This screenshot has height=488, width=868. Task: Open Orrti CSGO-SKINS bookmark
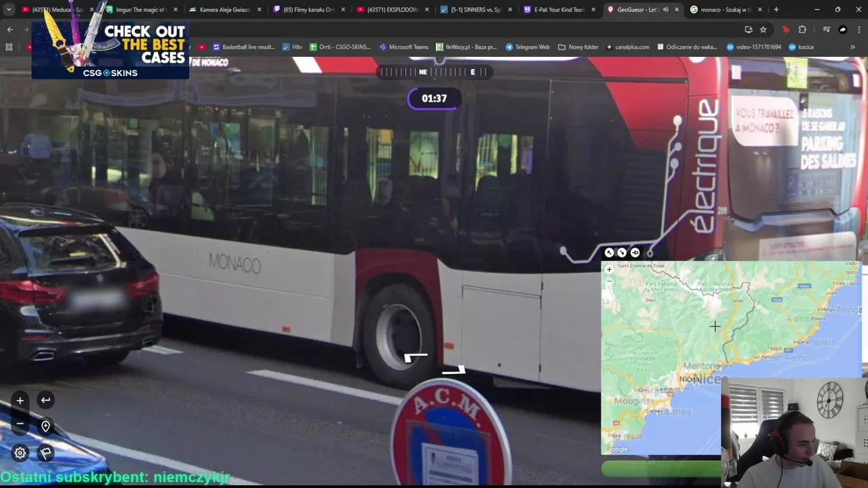pyautogui.click(x=340, y=47)
